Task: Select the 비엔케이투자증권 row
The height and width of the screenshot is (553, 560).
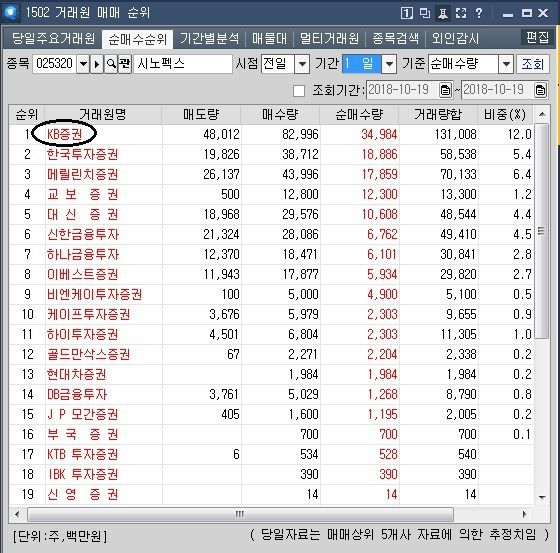Action: [271, 294]
